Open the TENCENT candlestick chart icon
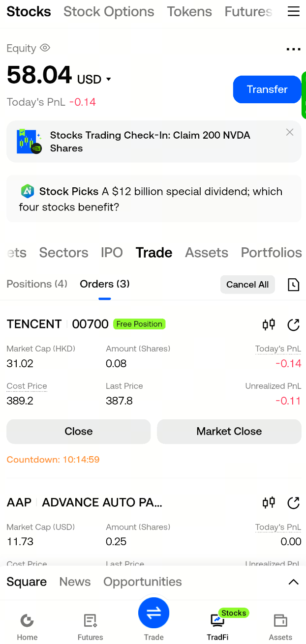This screenshot has height=644, width=306. (x=269, y=324)
